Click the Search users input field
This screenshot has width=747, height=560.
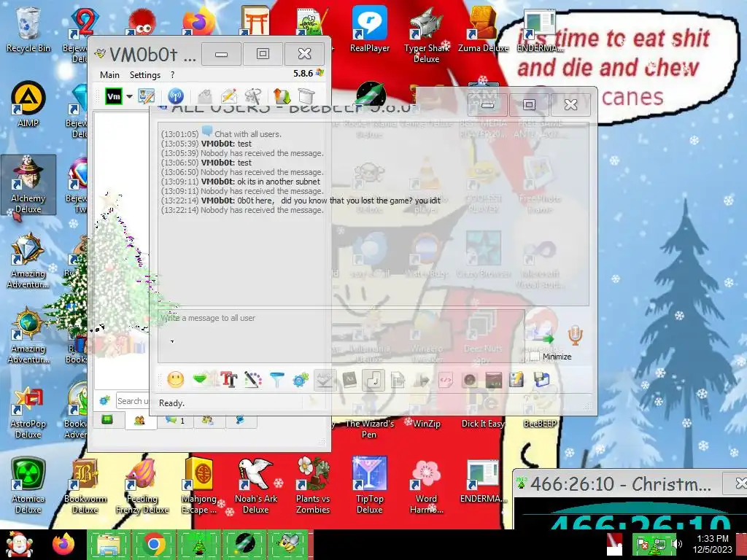point(133,401)
